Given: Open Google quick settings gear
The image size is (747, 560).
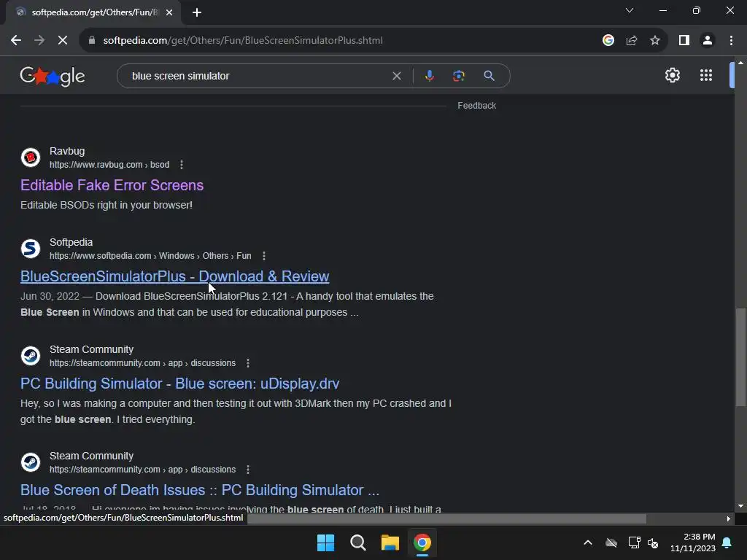Looking at the screenshot, I should point(672,75).
